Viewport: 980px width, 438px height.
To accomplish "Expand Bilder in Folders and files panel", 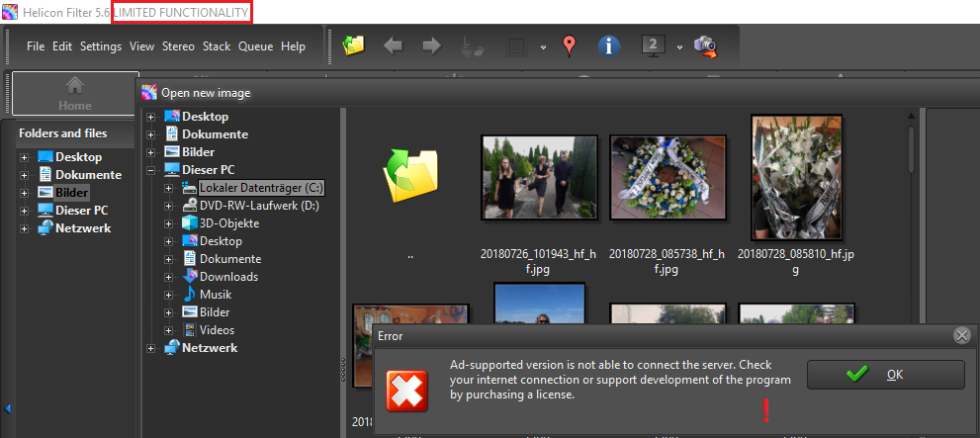I will point(25,193).
